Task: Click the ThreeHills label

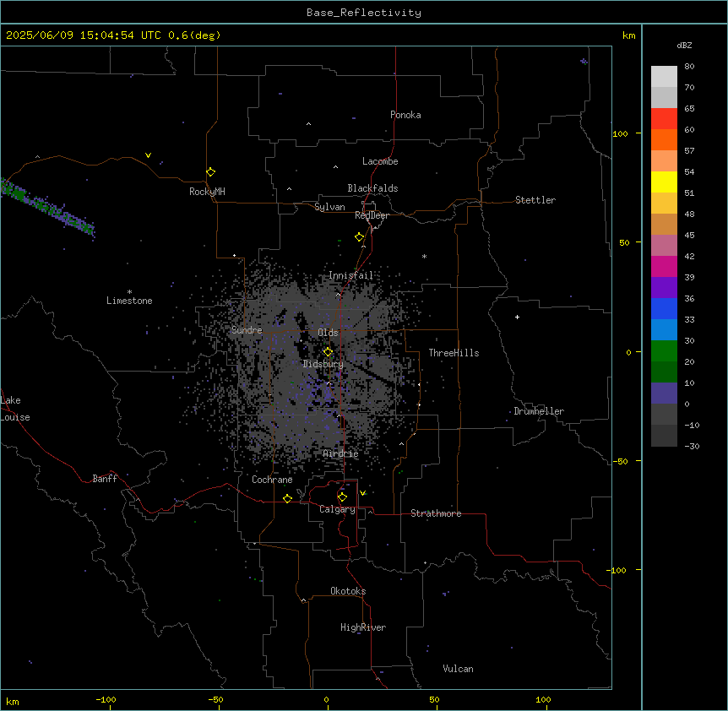Action: (x=454, y=353)
